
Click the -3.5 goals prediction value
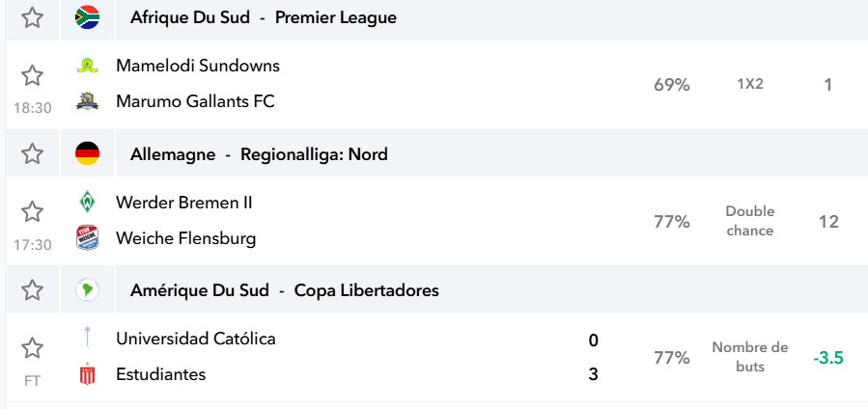click(x=828, y=358)
